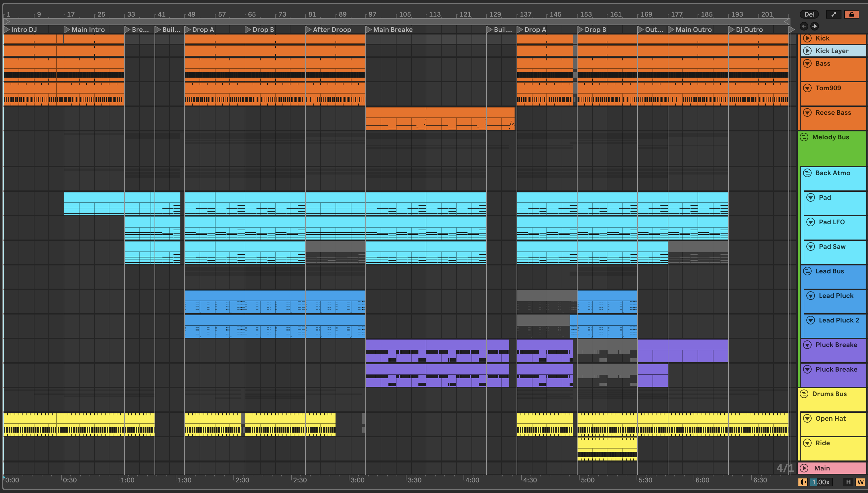Image resolution: width=868 pixels, height=493 pixels.
Task: Collapse the Lead Pluck track arrow
Action: click(811, 296)
